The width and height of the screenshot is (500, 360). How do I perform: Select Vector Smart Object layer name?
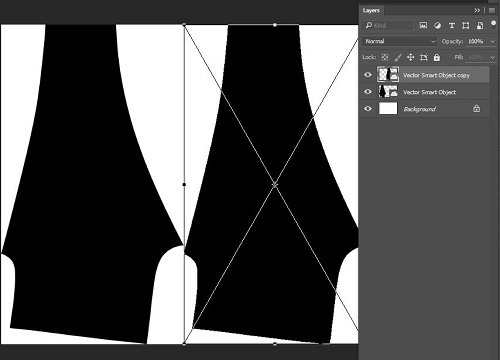click(429, 92)
